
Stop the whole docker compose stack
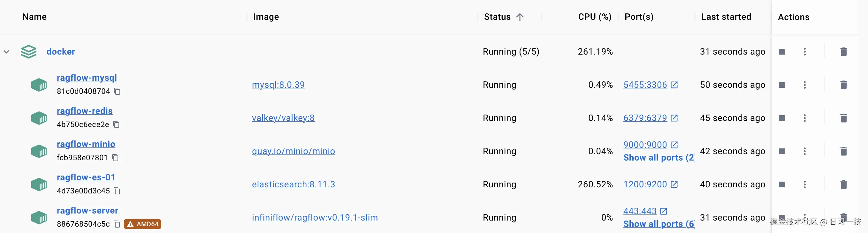pos(782,52)
